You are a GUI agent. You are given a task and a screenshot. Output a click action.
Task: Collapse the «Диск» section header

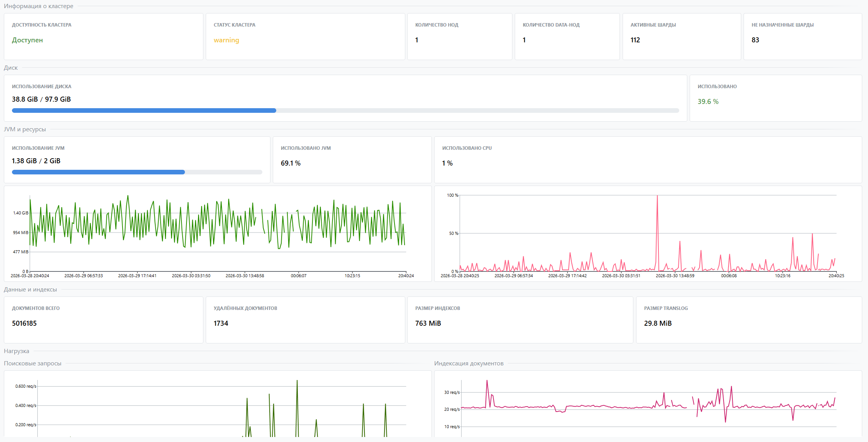tap(12, 68)
